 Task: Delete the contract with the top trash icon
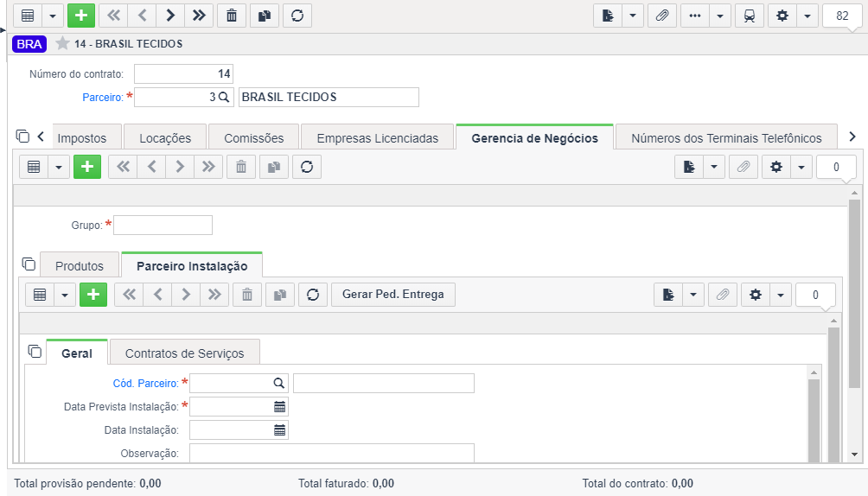click(x=232, y=16)
